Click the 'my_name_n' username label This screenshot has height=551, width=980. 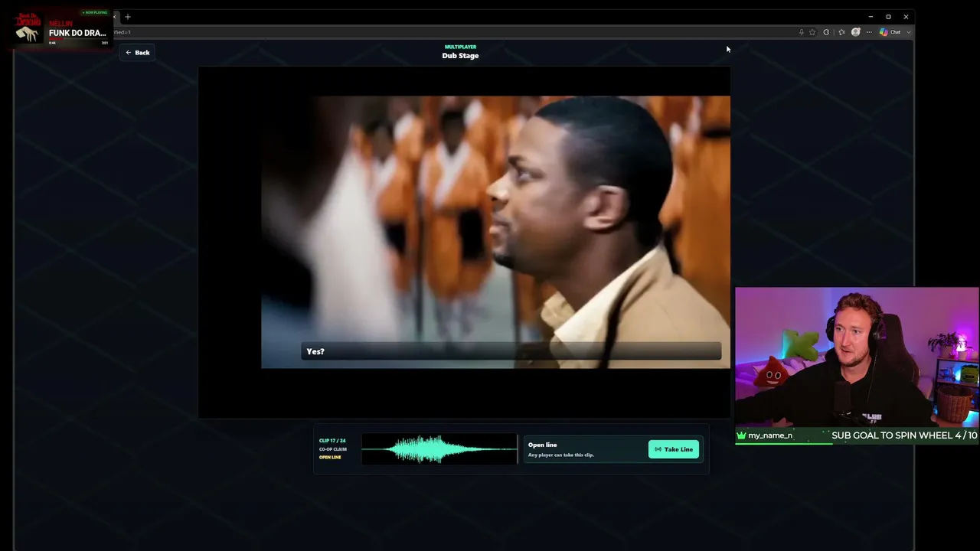(770, 435)
